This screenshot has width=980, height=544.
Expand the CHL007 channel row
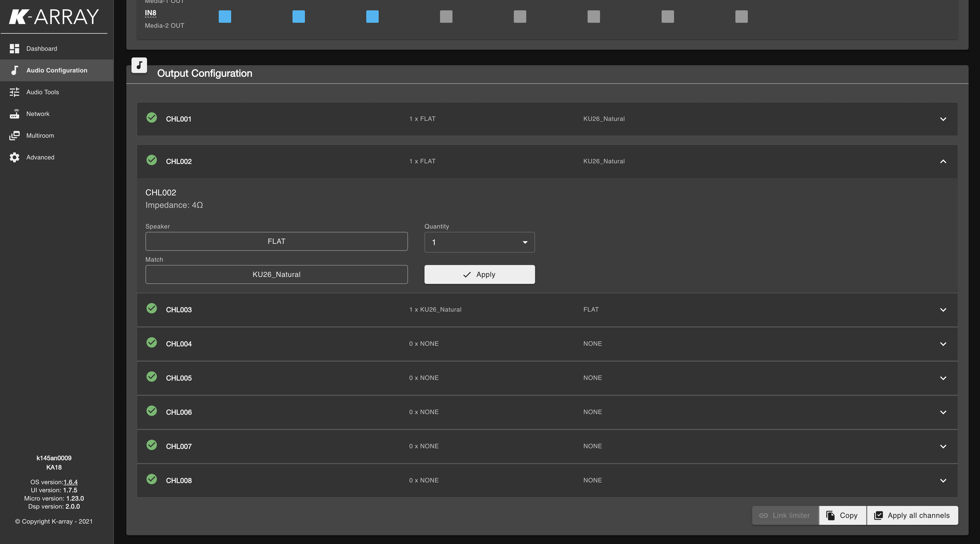pos(943,447)
